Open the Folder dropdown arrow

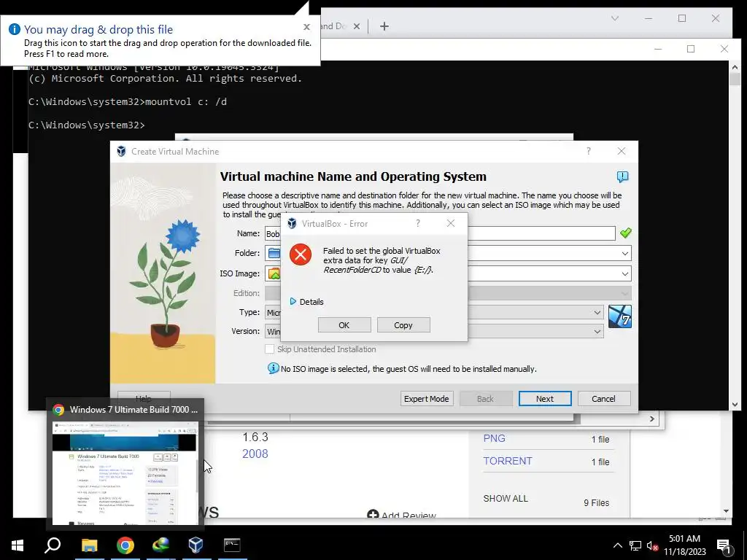[624, 253]
